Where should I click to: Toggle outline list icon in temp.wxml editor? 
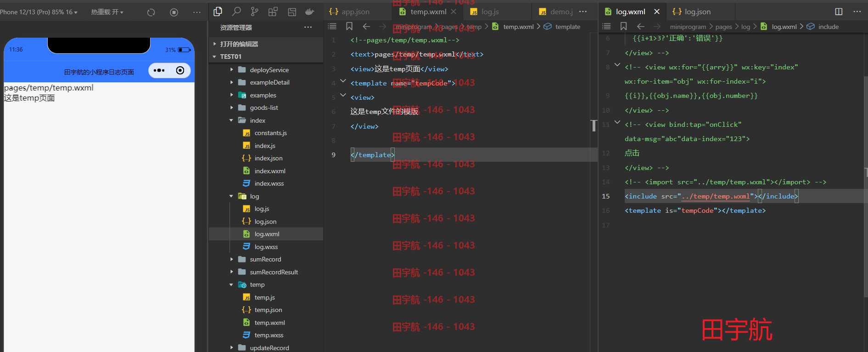coord(332,27)
